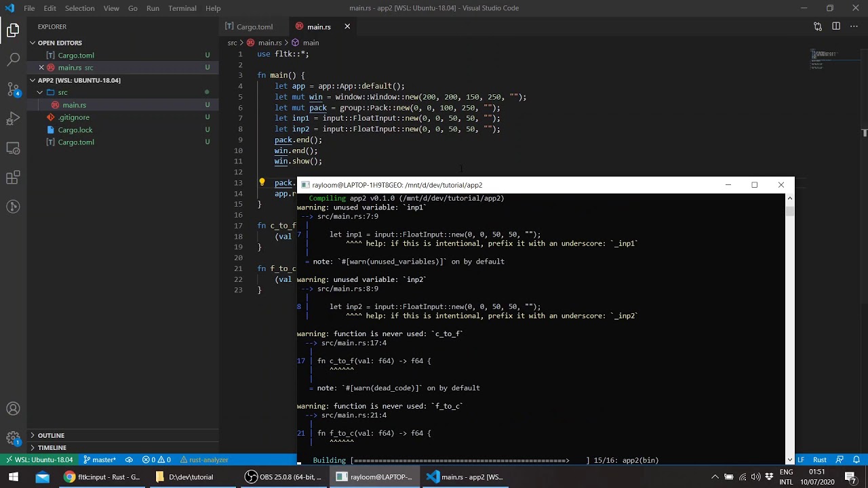Open the Remote Explorer view icon
Screen dimensions: 868x488
(x=13, y=148)
